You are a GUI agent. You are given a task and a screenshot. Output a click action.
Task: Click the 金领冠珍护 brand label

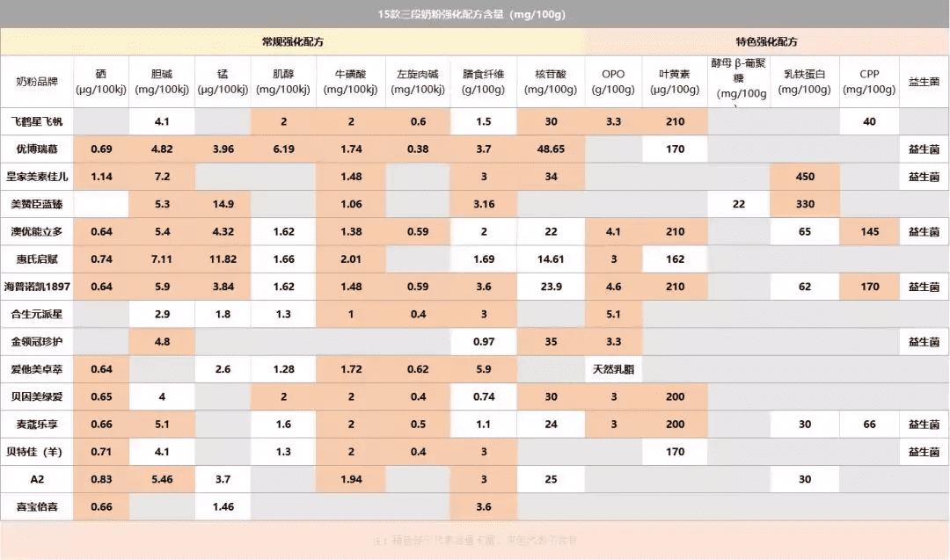(x=37, y=342)
